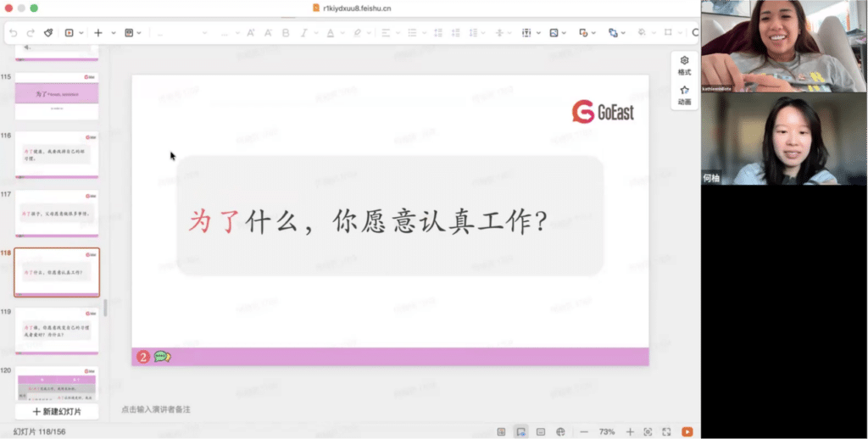The height and width of the screenshot is (439, 868).
Task: Toggle the speaker notes pane icon
Action: pos(541,432)
